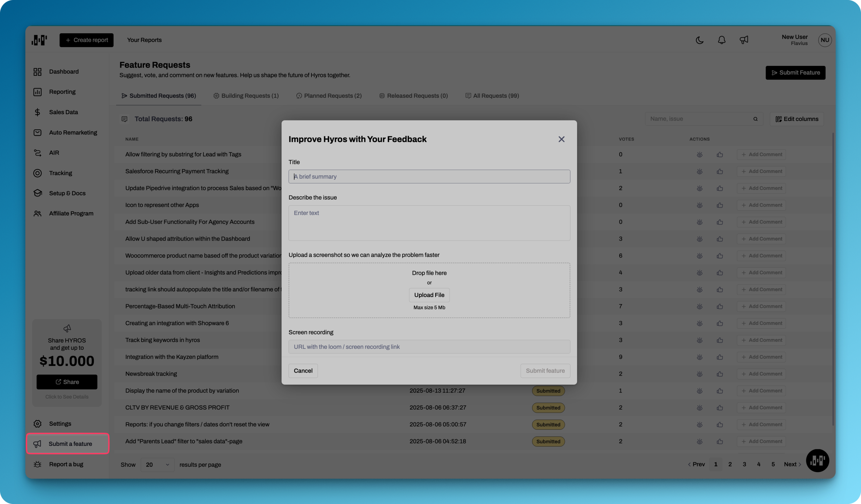Open Hyros chat widget bubble
The image size is (861, 504).
[817, 461]
